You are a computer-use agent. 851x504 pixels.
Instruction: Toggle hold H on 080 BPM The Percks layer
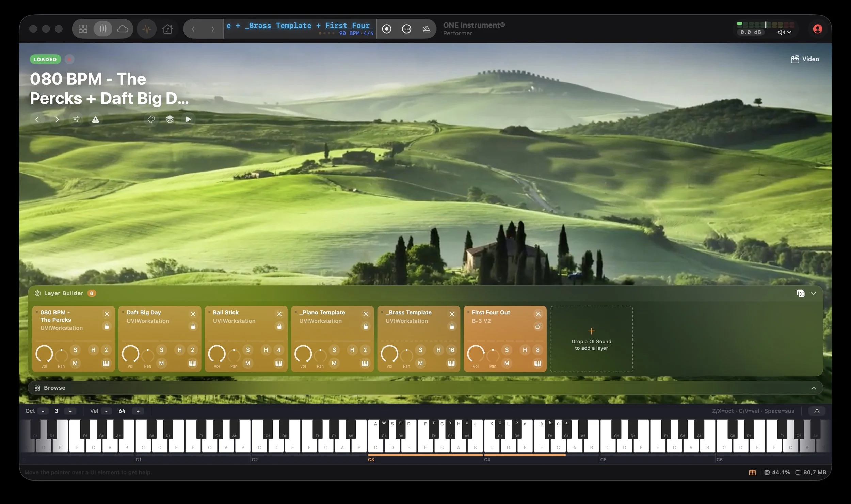(x=93, y=350)
